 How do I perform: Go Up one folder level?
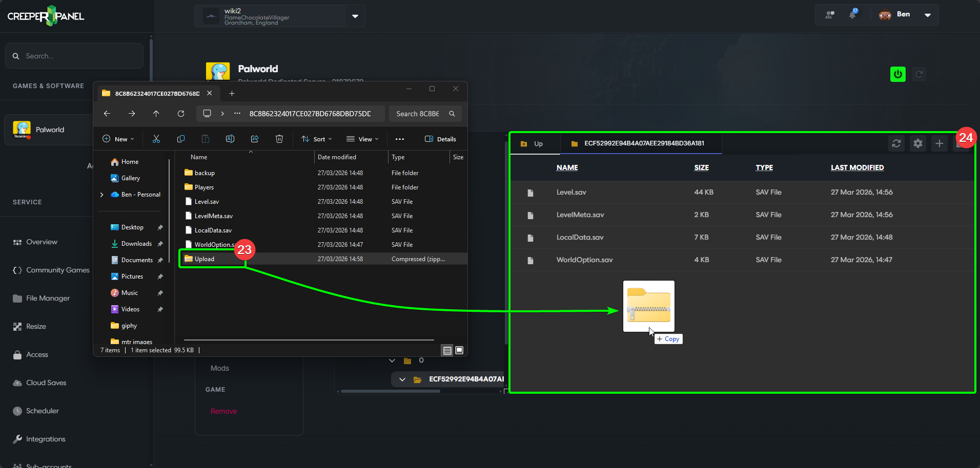[x=532, y=144]
